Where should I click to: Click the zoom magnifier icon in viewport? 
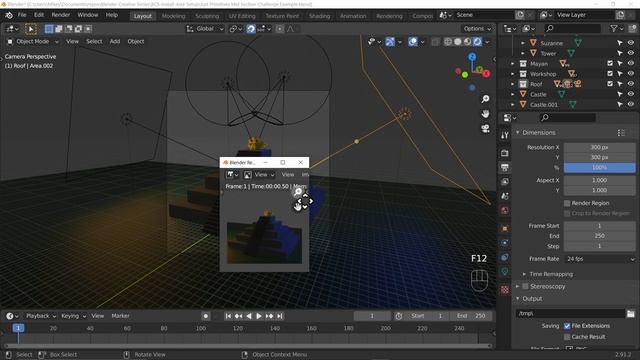485,99
